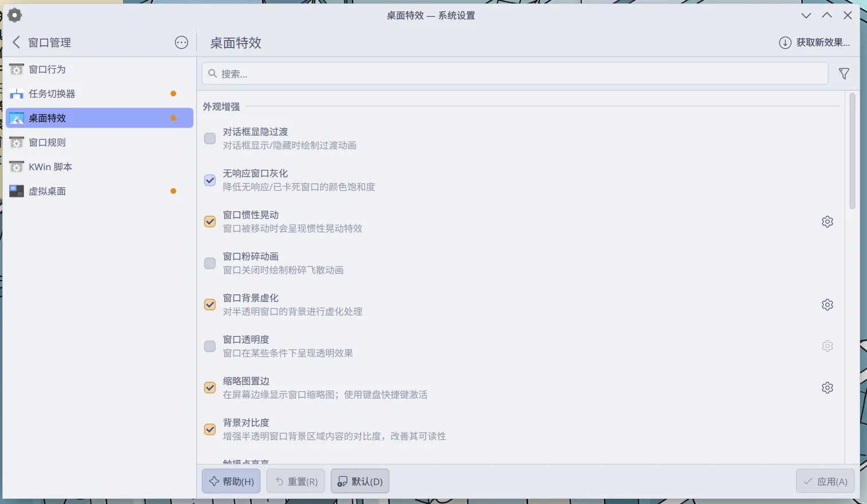The image size is (867, 504).
Task: Toggle the 背景对比度 checkbox off
Action: pyautogui.click(x=210, y=430)
